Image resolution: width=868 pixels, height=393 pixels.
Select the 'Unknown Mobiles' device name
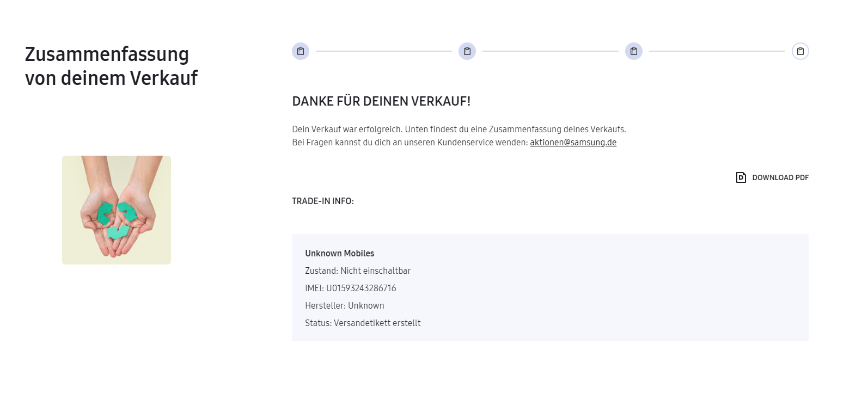coord(340,254)
